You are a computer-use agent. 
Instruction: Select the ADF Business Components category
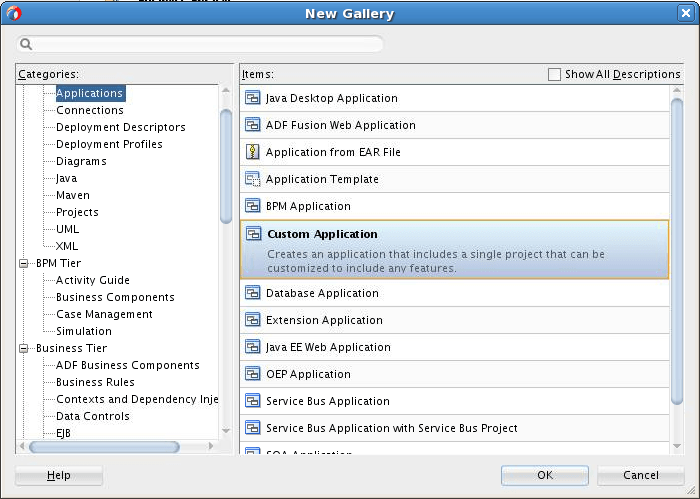[x=128, y=365]
